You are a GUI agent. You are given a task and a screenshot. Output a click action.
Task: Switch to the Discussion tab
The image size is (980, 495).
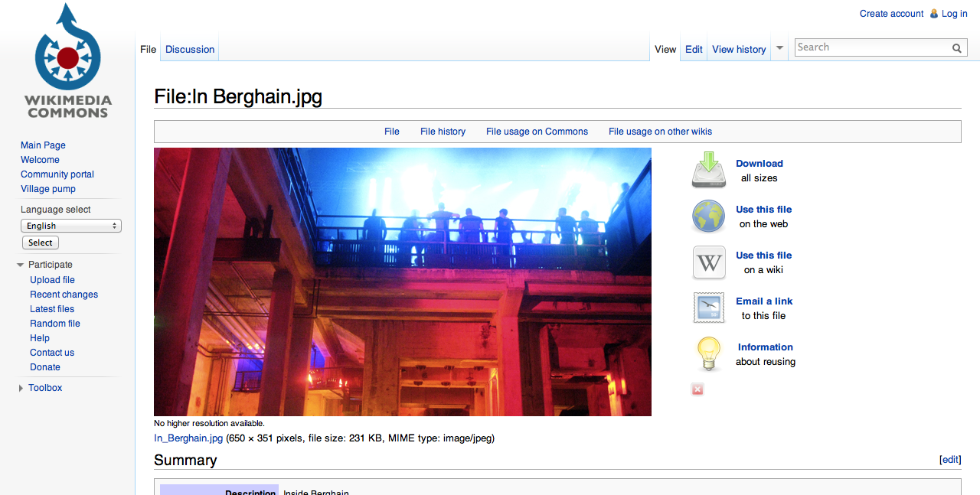(x=190, y=49)
